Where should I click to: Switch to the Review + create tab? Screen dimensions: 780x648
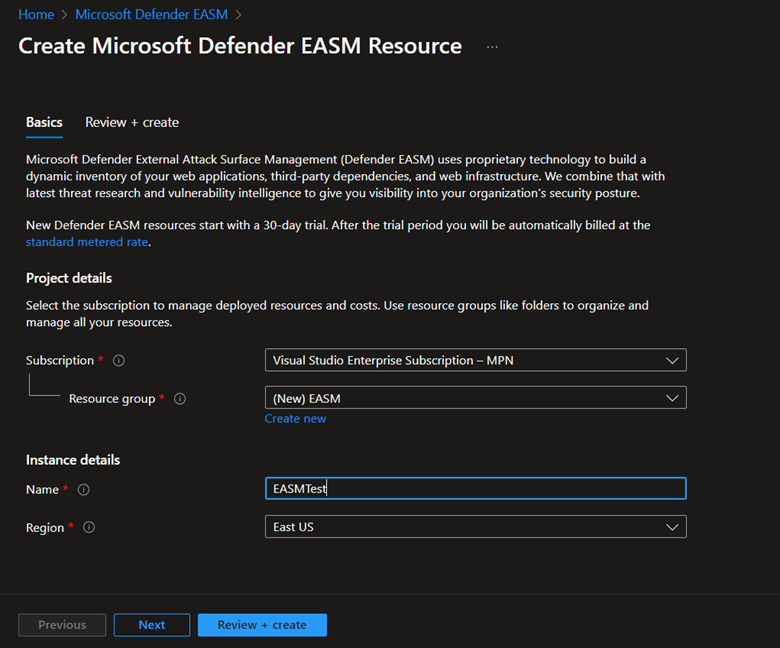(x=132, y=122)
